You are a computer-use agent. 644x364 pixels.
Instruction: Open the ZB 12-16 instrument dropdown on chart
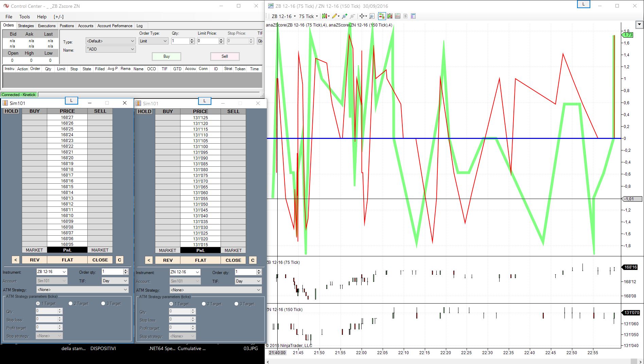283,16
